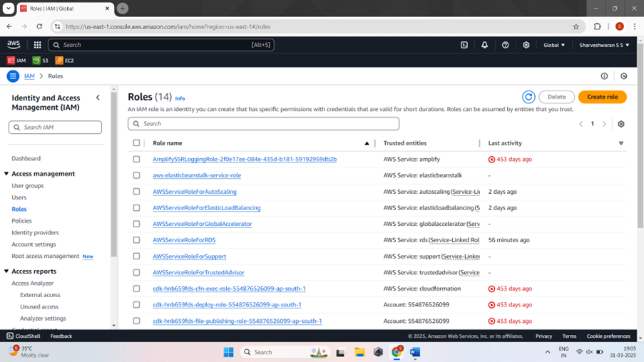This screenshot has height=362, width=644.
Task: Sort by Last activity column arrow
Action: pyautogui.click(x=621, y=143)
